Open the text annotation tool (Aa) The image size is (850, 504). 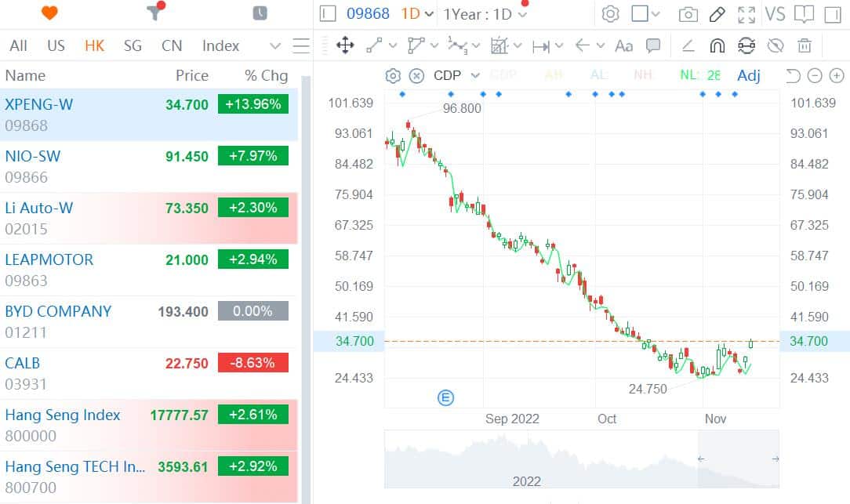(x=623, y=45)
